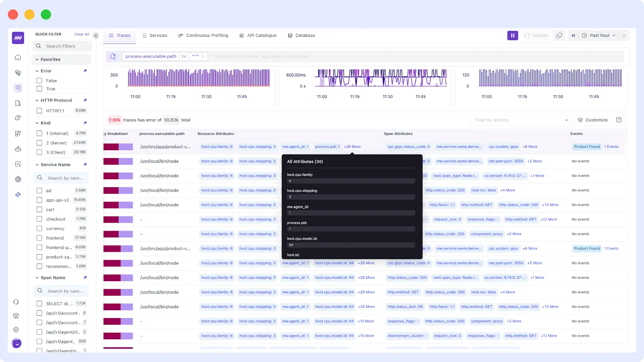Click the main filter/search query field

(416, 56)
